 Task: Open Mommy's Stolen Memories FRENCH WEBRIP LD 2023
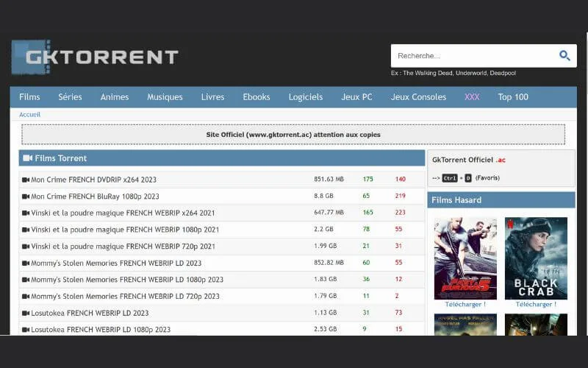[x=116, y=263]
